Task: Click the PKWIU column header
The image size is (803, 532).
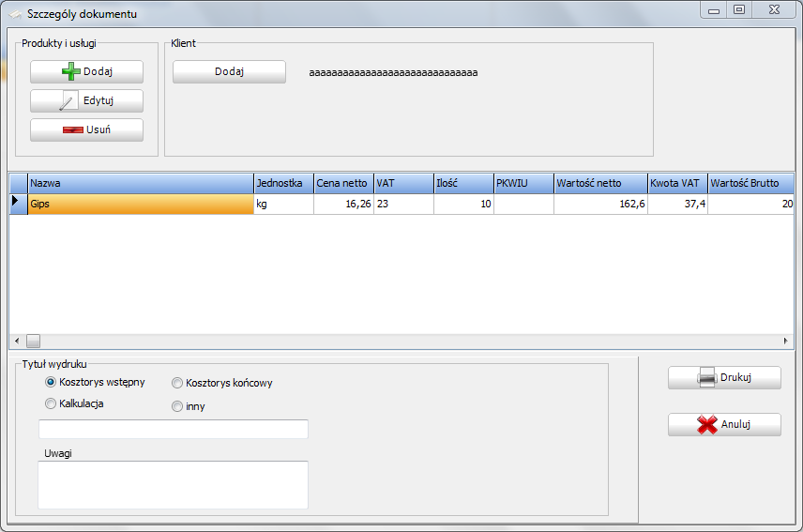Action: tap(523, 183)
